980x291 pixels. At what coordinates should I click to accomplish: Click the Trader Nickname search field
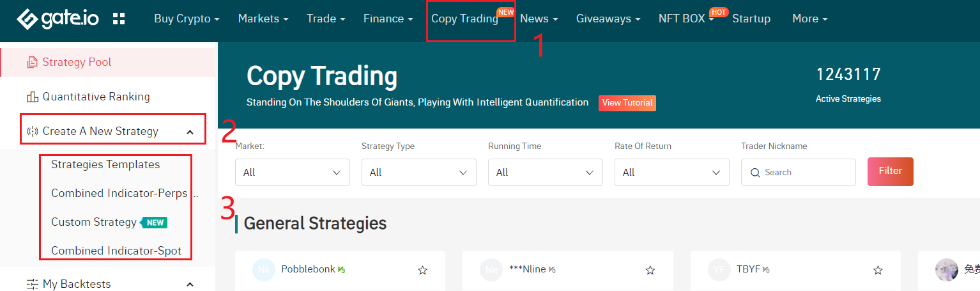click(x=805, y=173)
